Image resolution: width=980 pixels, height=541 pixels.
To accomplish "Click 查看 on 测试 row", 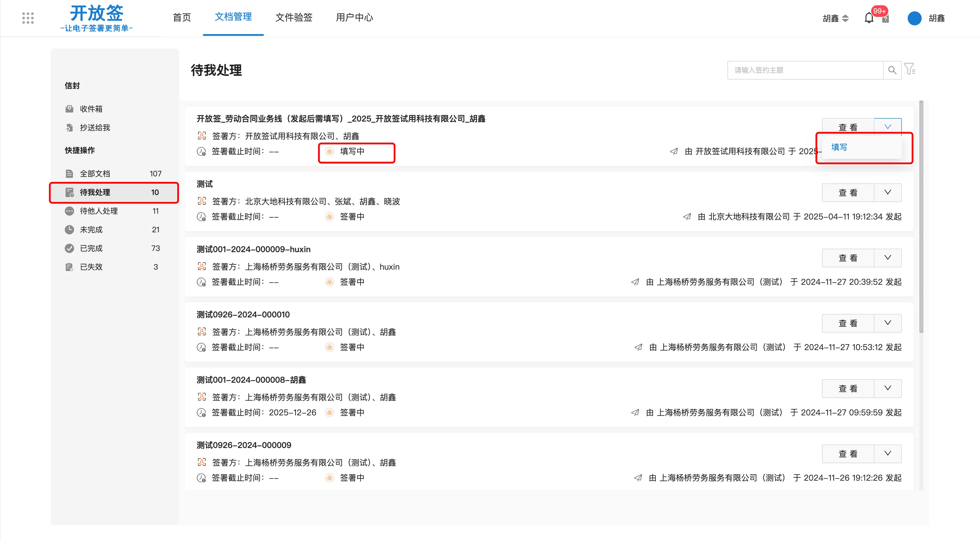I will 848,192.
